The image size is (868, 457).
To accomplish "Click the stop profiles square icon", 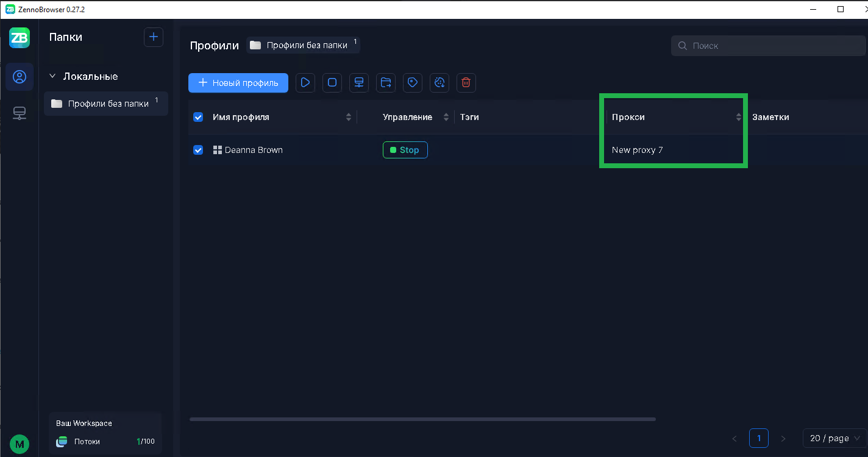I will tap(332, 83).
